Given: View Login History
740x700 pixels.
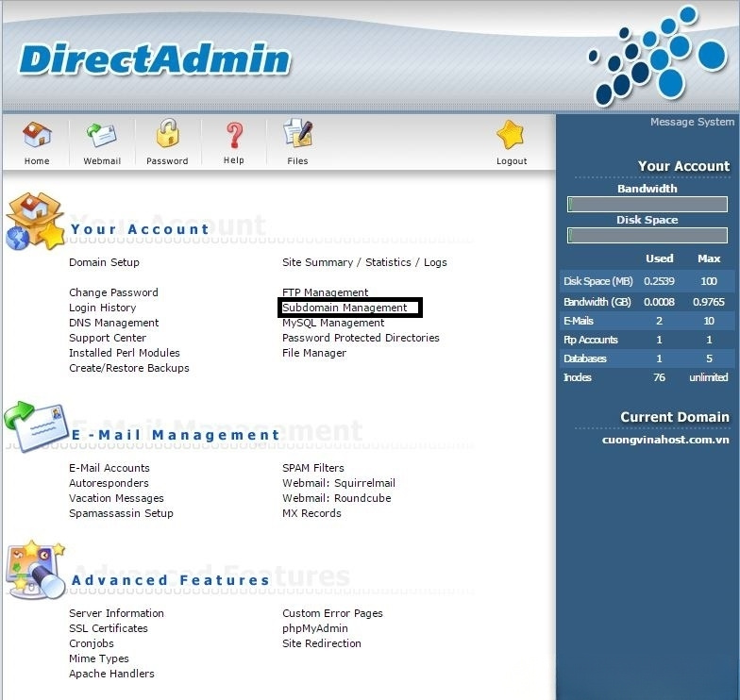Looking at the screenshot, I should (102, 308).
